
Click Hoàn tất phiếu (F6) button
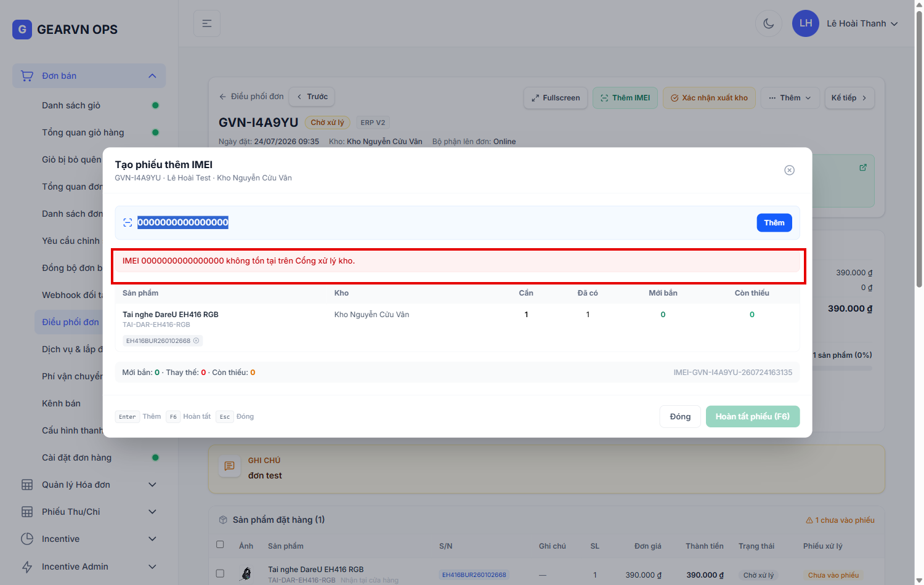point(753,416)
